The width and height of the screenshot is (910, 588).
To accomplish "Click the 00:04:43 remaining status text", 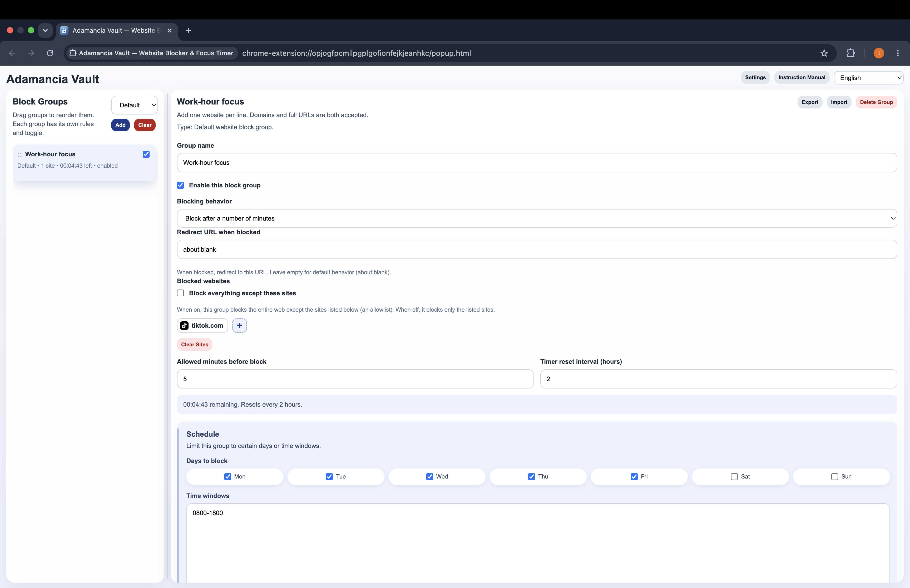I will point(243,405).
